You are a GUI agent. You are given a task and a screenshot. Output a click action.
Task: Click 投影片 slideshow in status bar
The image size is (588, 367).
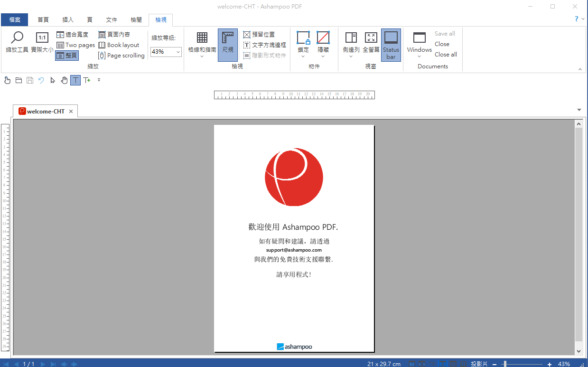tap(479, 364)
